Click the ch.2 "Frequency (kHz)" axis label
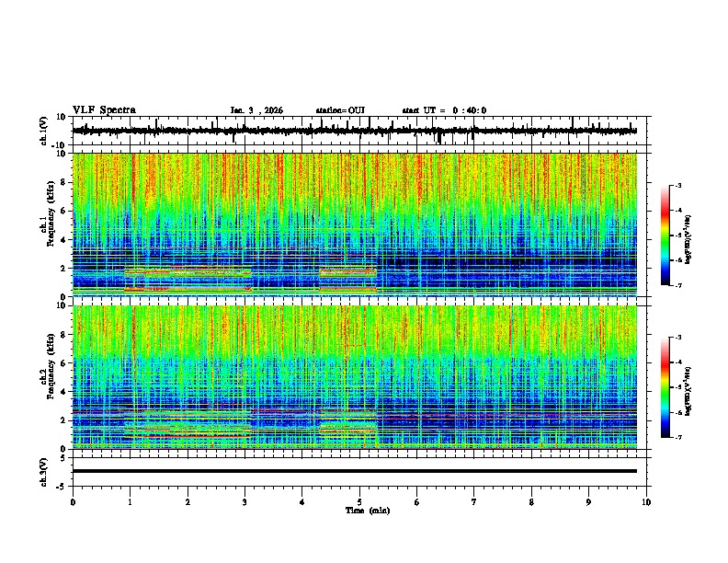This screenshot has width=728, height=563. click(51, 366)
